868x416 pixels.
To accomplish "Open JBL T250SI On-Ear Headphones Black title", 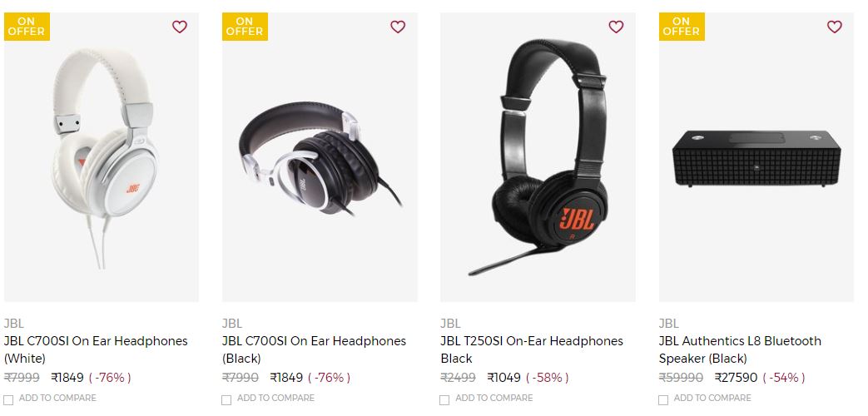I will tap(532, 349).
